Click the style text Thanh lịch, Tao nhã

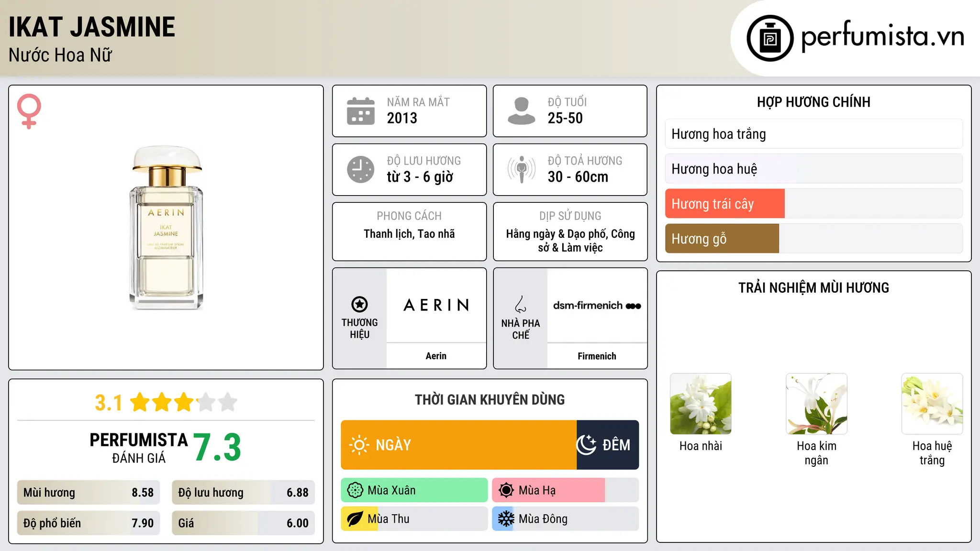409,234
